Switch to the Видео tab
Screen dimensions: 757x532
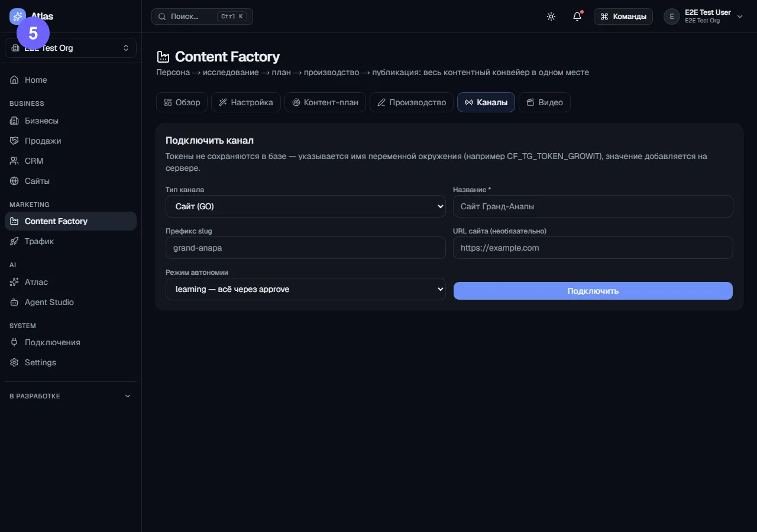545,102
